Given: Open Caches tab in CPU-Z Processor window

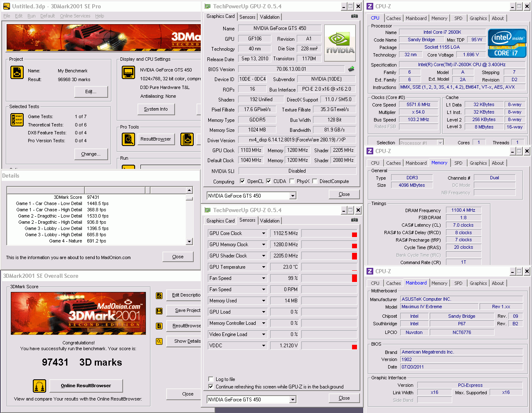Looking at the screenshot, I should [x=393, y=18].
